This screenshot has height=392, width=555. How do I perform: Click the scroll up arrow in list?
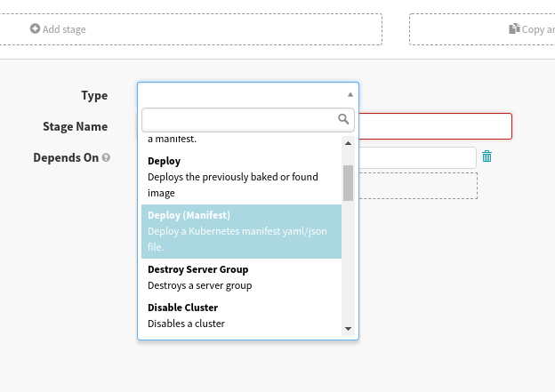click(x=348, y=142)
